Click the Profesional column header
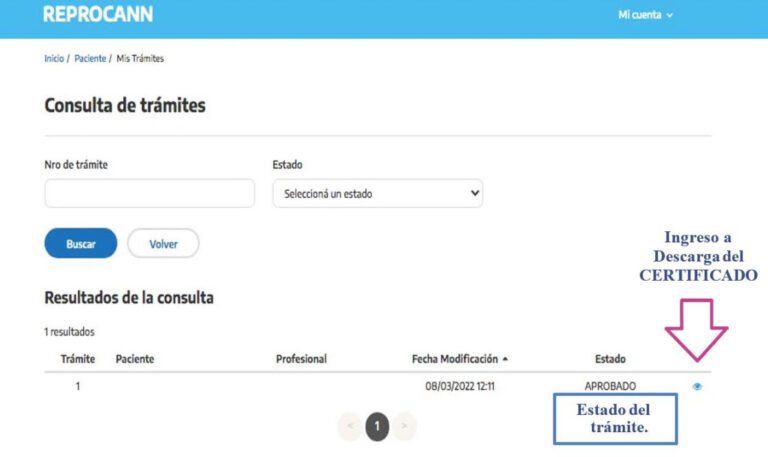 (x=301, y=359)
